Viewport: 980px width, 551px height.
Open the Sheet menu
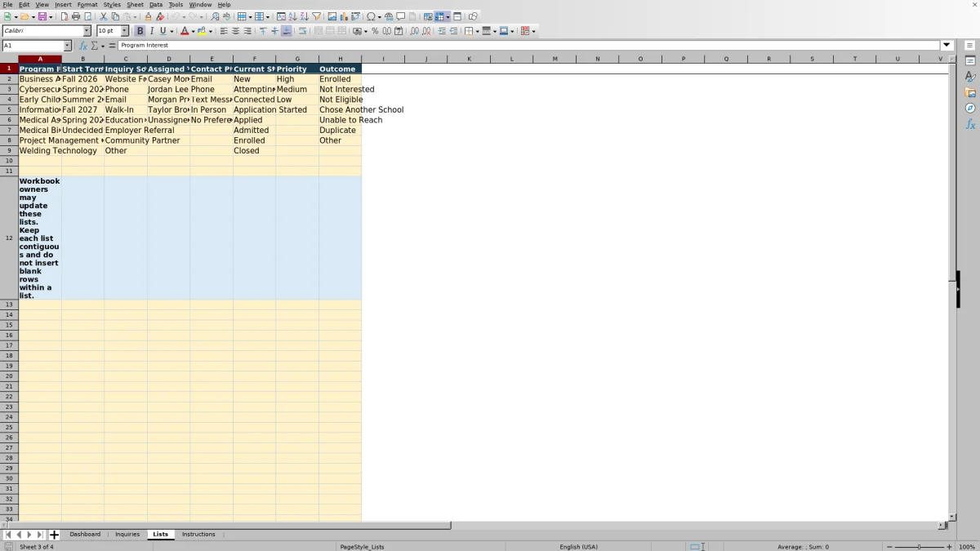(135, 4)
